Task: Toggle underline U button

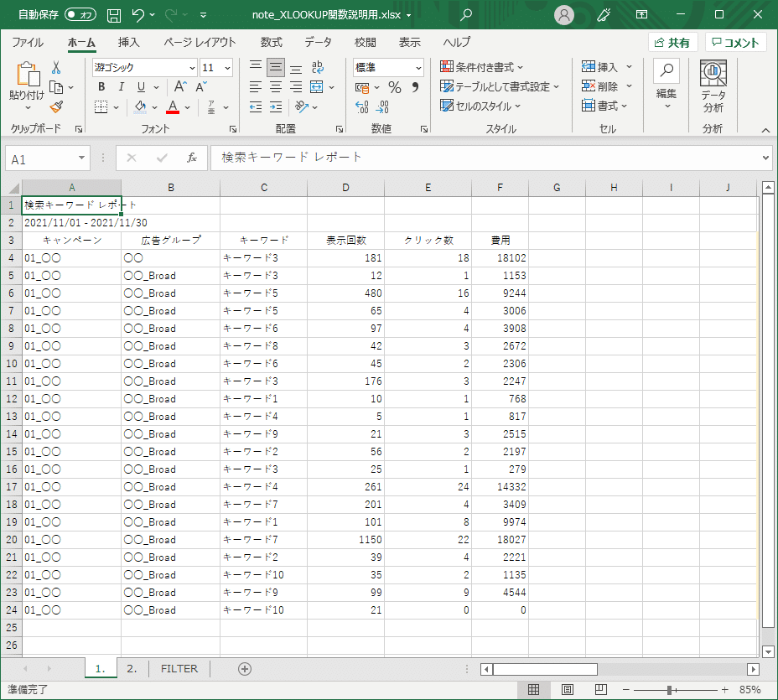Action: 142,87
